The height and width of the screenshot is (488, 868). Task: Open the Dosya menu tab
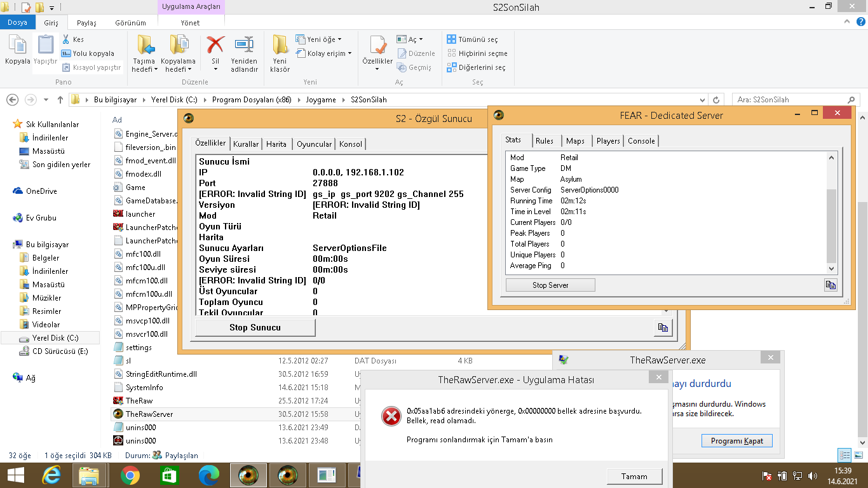coord(17,22)
